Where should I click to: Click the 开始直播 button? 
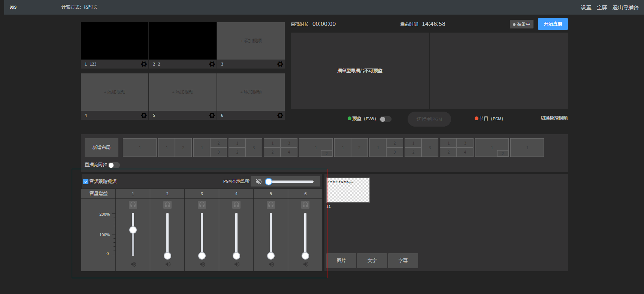pos(553,24)
